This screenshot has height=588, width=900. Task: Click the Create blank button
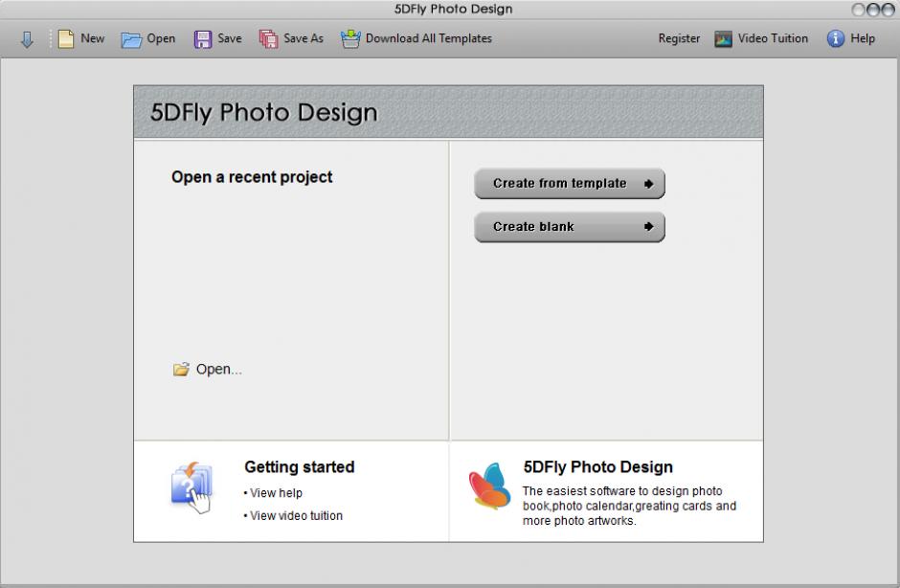(x=570, y=227)
